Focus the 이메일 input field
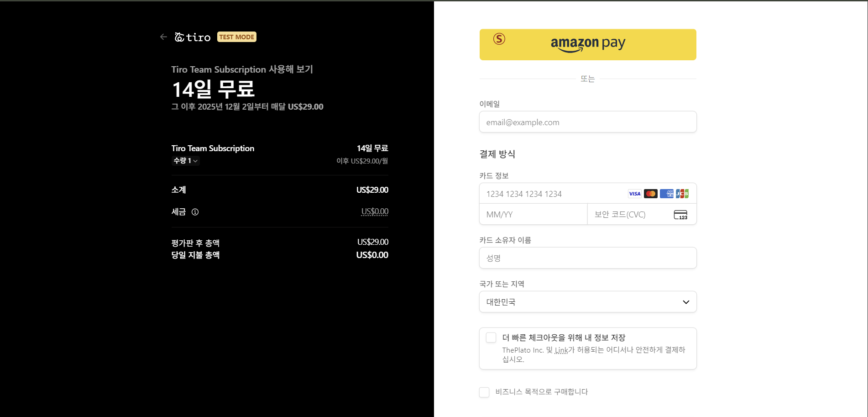Image resolution: width=868 pixels, height=417 pixels. pos(588,122)
